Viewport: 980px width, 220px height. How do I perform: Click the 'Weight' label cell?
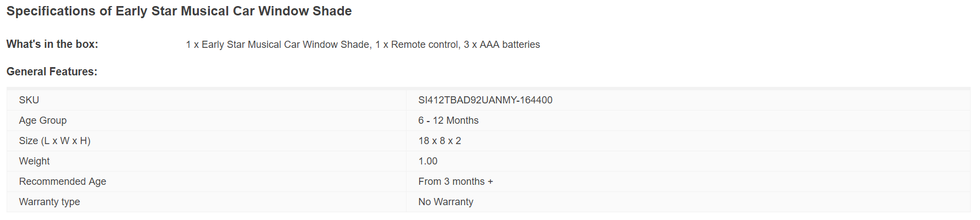tap(34, 161)
